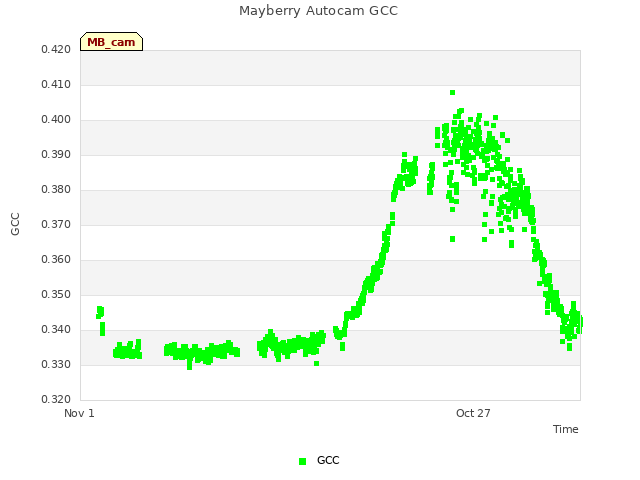Click the 0.330 y-axis value
This screenshot has height=480, width=640.
click(56, 364)
